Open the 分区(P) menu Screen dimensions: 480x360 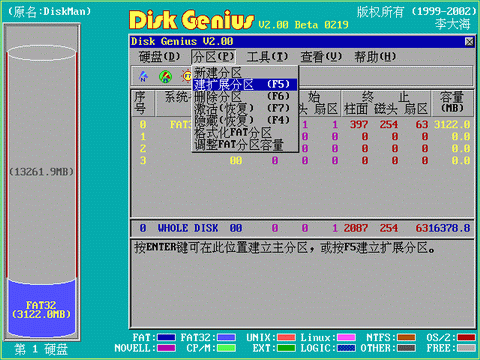pos(213,57)
